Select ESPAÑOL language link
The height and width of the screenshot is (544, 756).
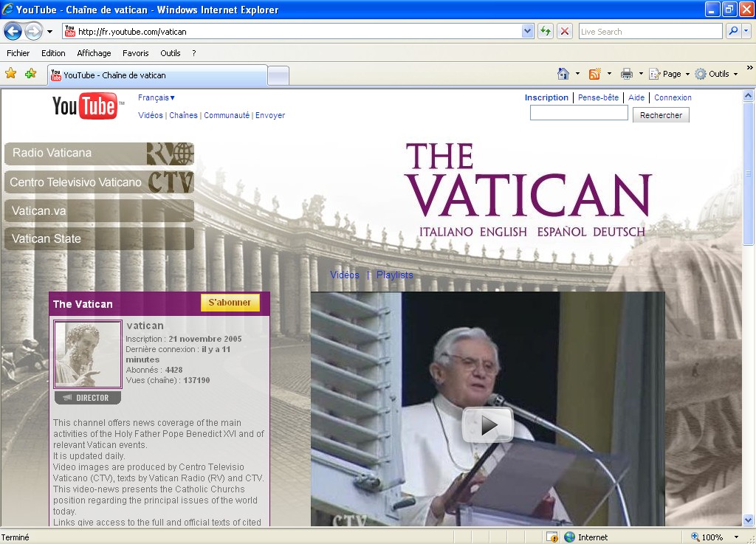[x=562, y=232]
